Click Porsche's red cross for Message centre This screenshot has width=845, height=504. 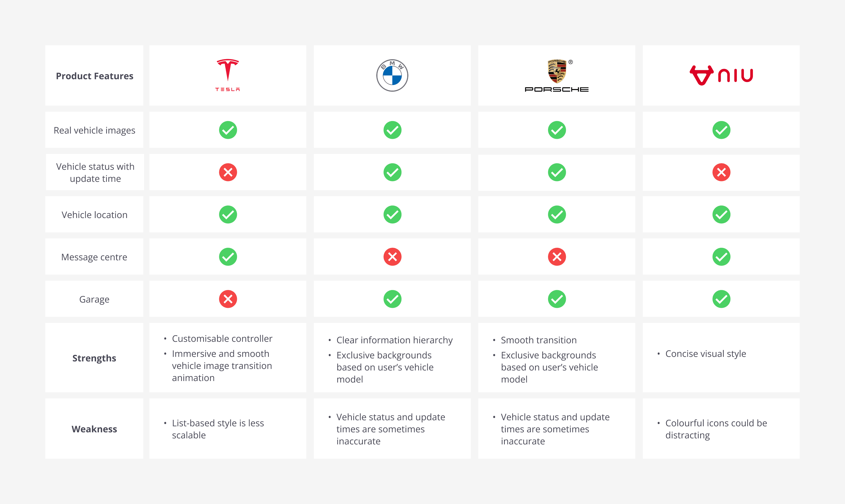click(x=557, y=257)
